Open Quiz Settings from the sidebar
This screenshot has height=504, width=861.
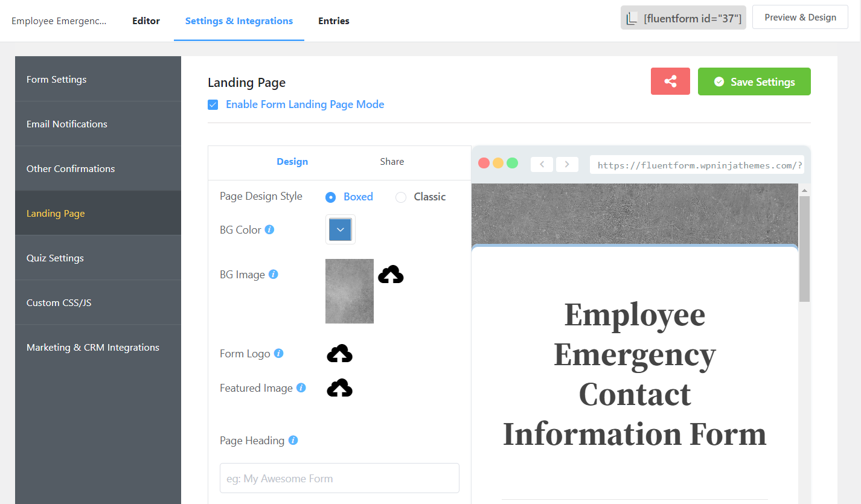click(55, 258)
